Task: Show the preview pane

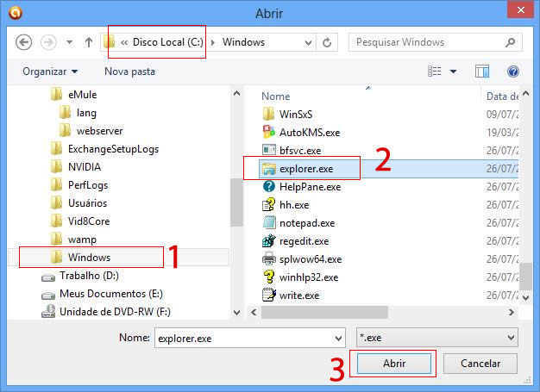Action: (x=482, y=72)
